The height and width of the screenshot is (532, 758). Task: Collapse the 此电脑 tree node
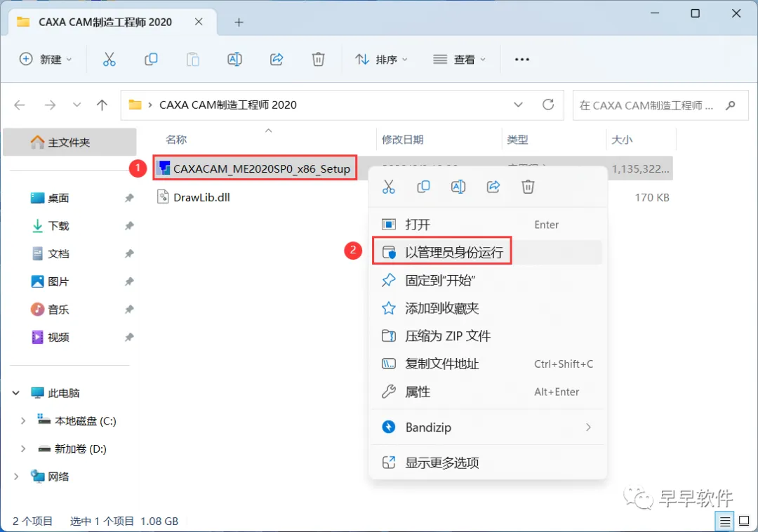16,393
